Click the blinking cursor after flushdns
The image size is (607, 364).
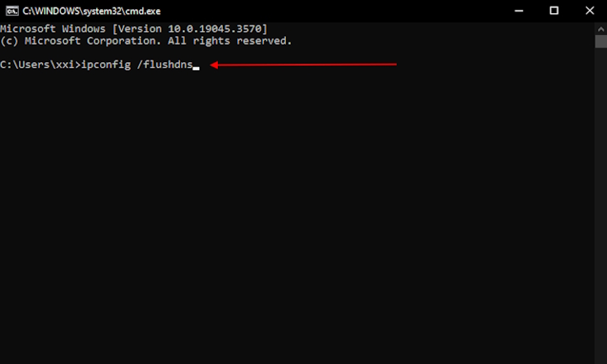(x=196, y=67)
